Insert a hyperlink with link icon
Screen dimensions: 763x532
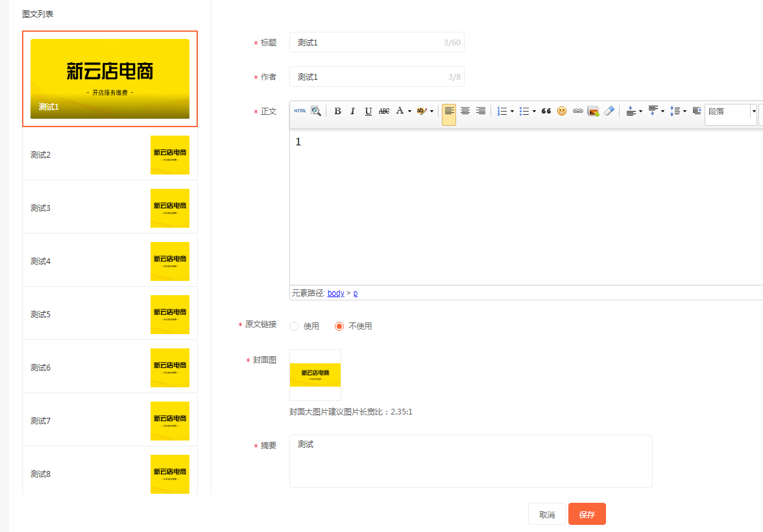577,111
